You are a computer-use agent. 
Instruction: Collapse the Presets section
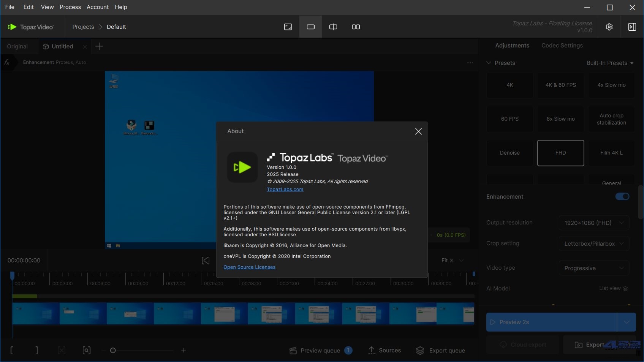point(489,63)
